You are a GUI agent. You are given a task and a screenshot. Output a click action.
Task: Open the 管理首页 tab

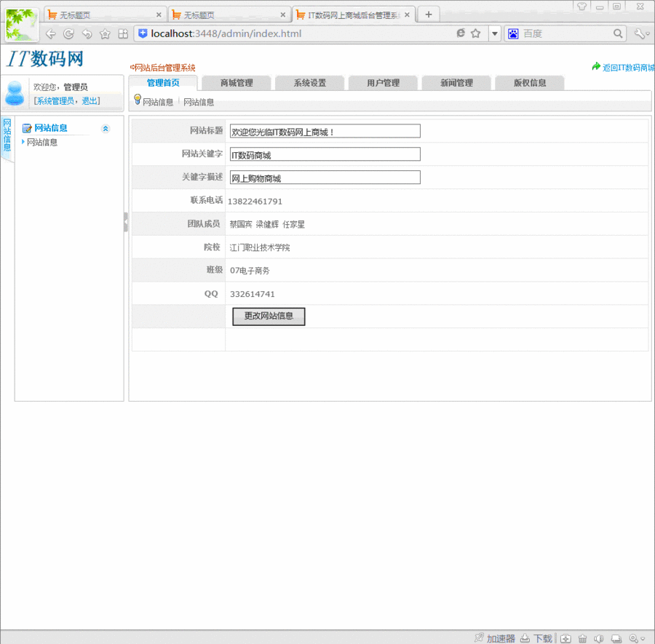click(x=163, y=83)
